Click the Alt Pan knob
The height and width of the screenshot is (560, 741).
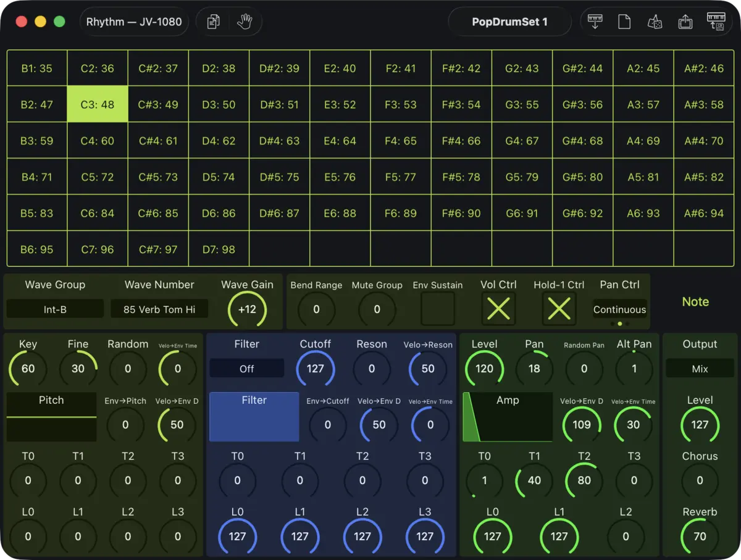point(634,369)
